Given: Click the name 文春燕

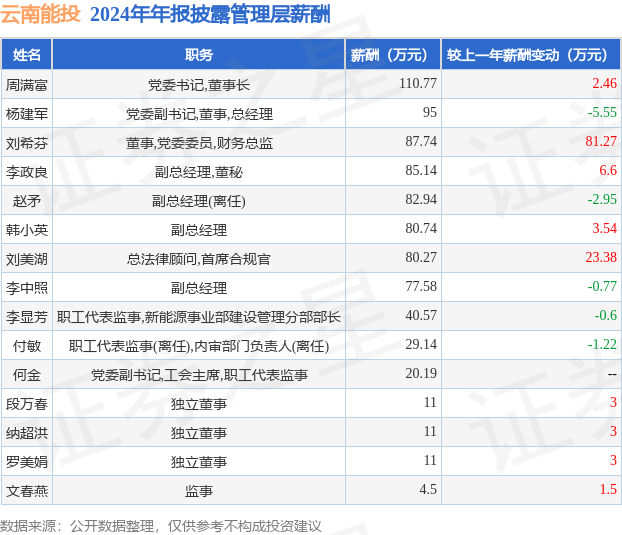Looking at the screenshot, I should pyautogui.click(x=27, y=491).
